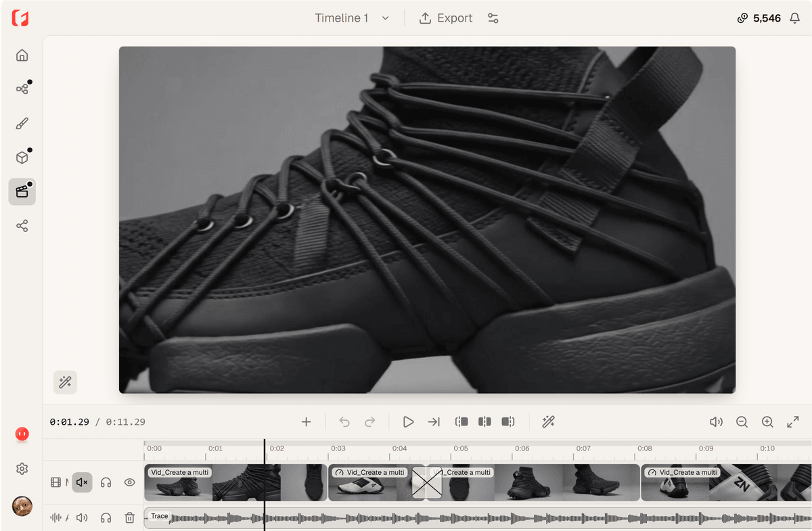Expand the timeline to fullscreen
The image size is (812, 531).
pos(793,422)
